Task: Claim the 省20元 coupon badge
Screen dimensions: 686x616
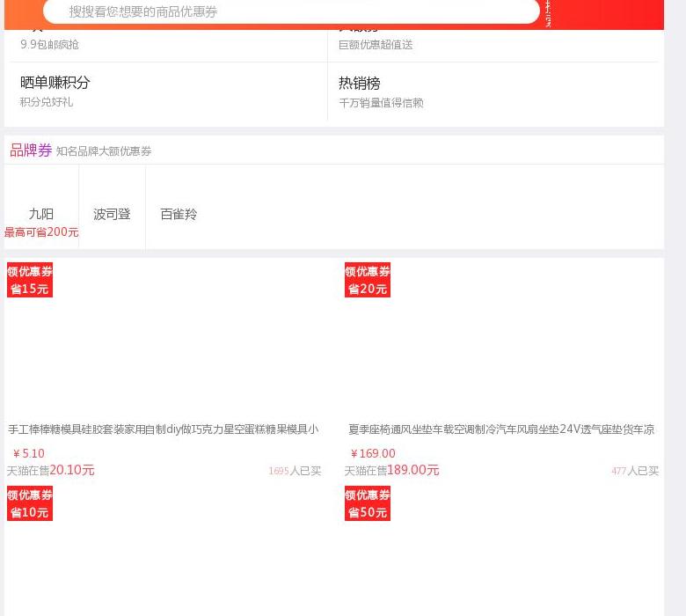Action: click(368, 280)
